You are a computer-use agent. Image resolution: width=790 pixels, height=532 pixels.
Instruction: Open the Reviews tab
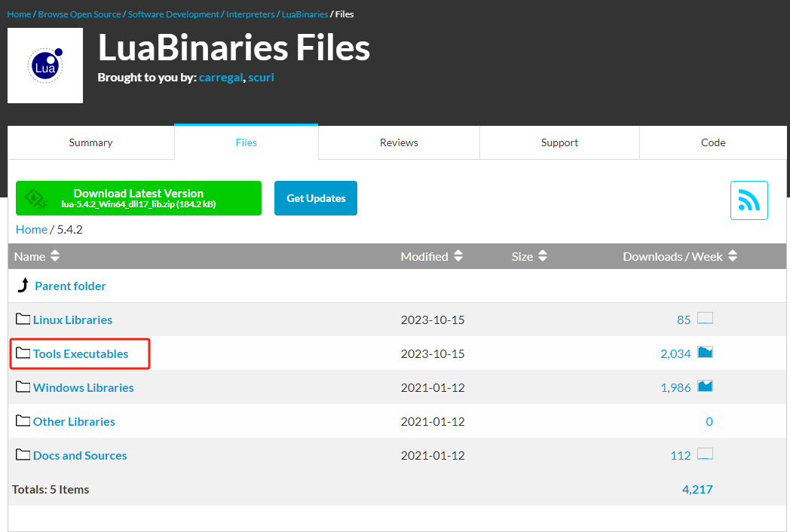[399, 142]
